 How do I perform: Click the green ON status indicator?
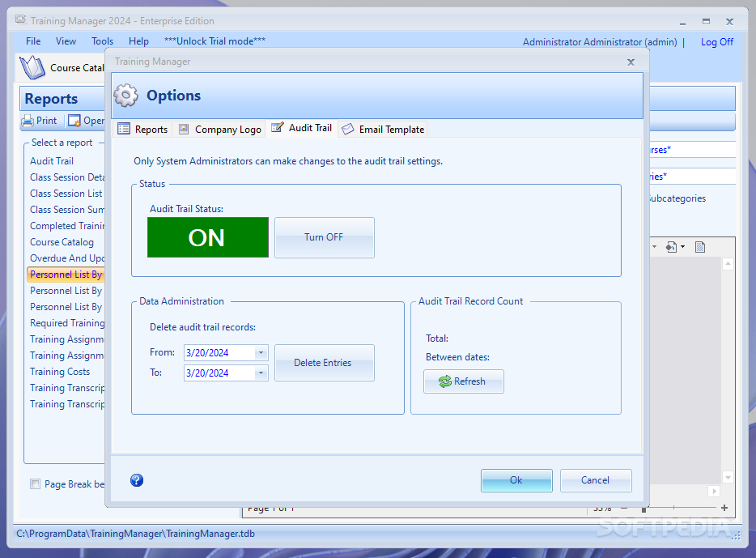[x=208, y=237]
